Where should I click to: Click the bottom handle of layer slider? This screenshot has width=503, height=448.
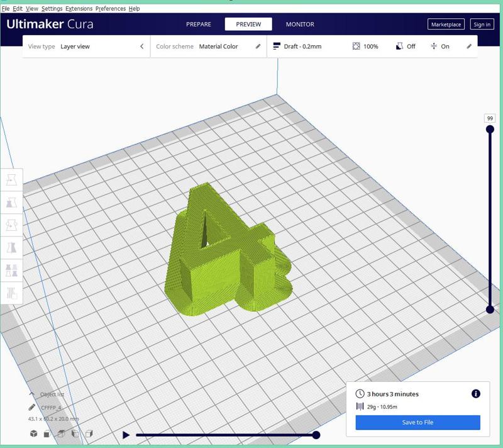click(x=490, y=310)
